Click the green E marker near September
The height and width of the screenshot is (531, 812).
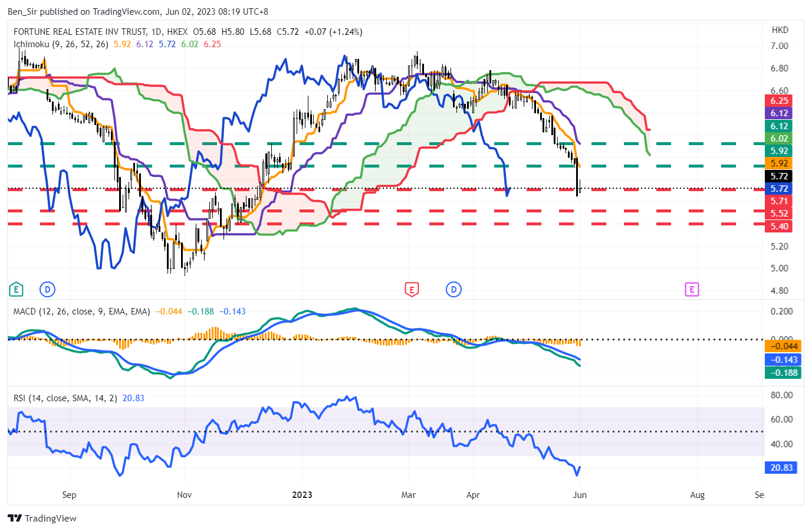tap(16, 290)
